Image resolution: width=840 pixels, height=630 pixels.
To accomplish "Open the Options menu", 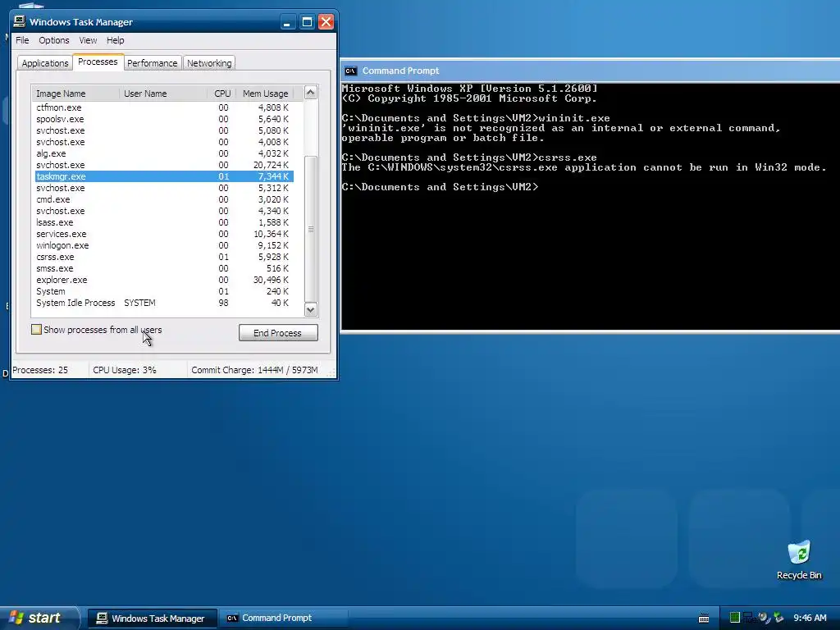I will coord(53,40).
